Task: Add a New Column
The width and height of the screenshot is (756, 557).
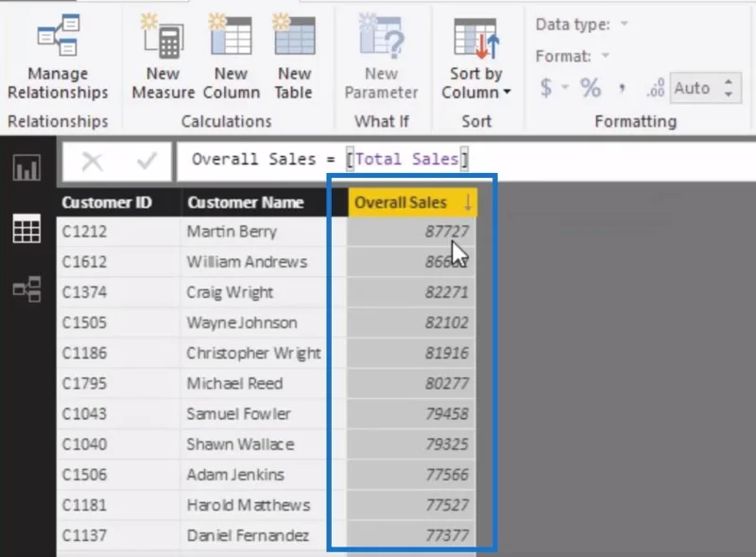Action: pyautogui.click(x=231, y=58)
